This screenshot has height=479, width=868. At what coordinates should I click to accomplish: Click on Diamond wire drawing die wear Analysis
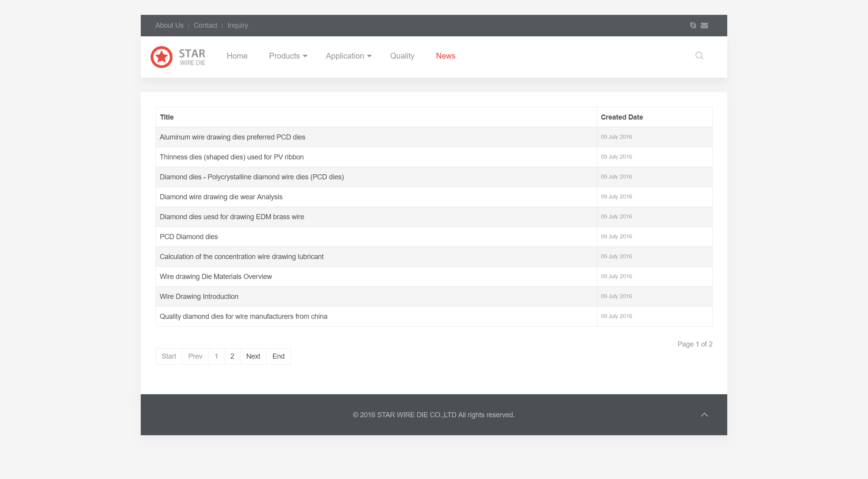tap(221, 197)
